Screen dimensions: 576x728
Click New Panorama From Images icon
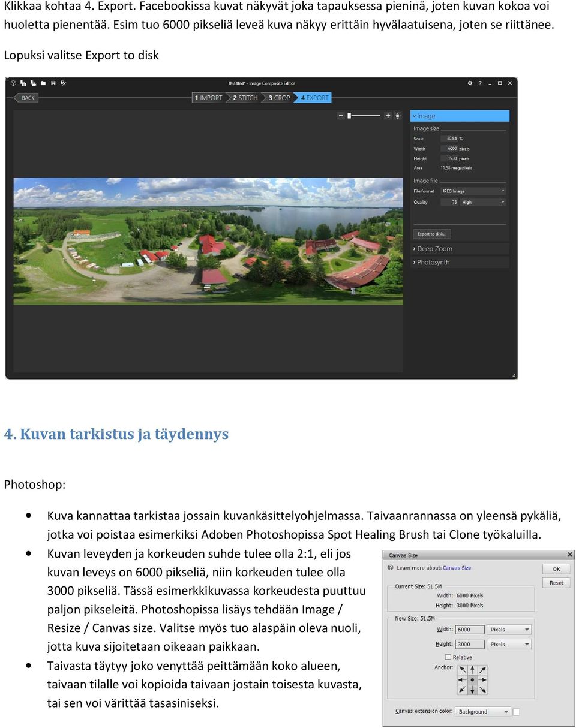click(x=23, y=83)
